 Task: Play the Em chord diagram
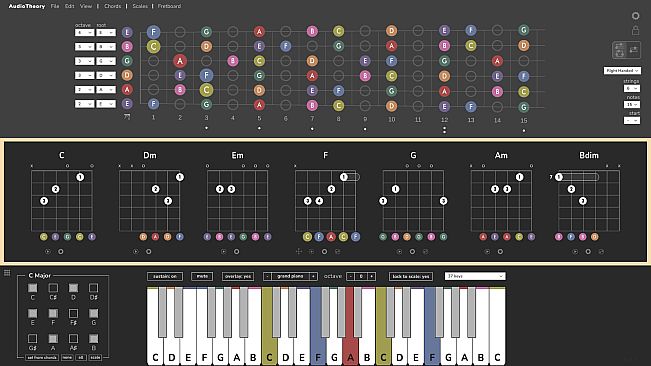click(223, 251)
